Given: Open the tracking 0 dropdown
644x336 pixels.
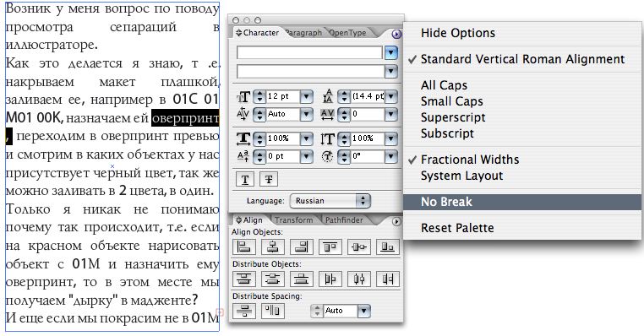Looking at the screenshot, I should [x=391, y=114].
